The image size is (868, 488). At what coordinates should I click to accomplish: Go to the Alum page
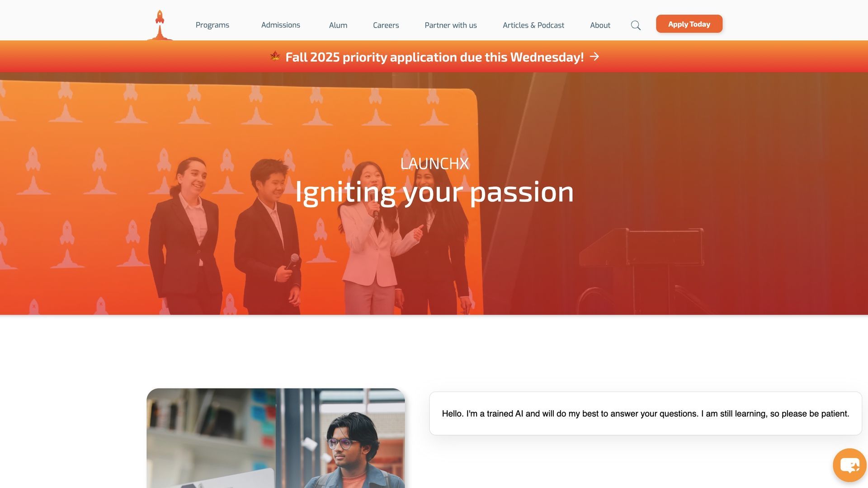(x=338, y=25)
